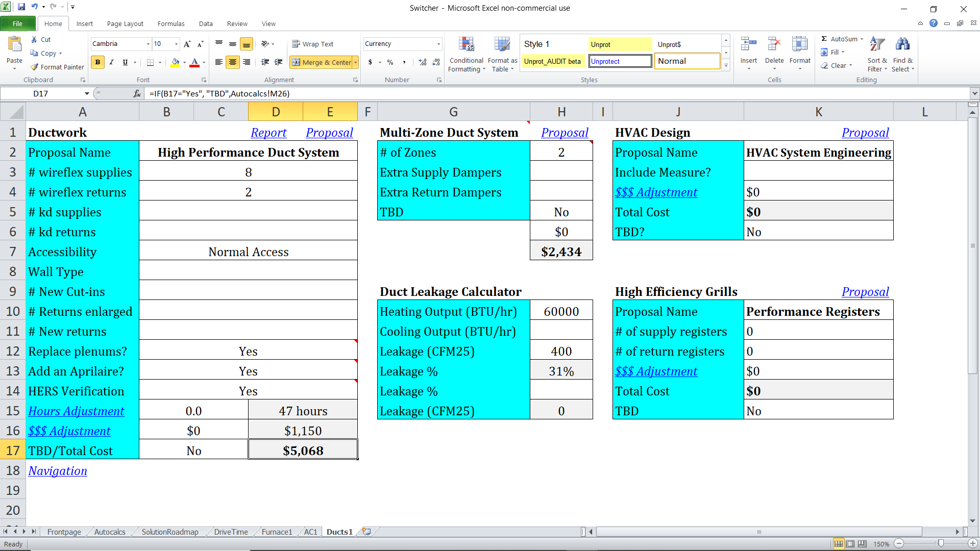
Task: Open the Currency number format dropdown
Action: pyautogui.click(x=438, y=44)
